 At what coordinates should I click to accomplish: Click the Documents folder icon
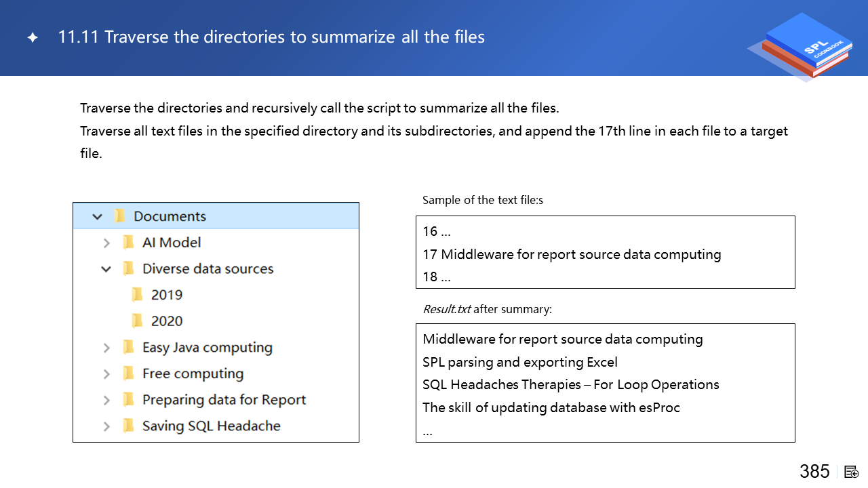coord(120,216)
